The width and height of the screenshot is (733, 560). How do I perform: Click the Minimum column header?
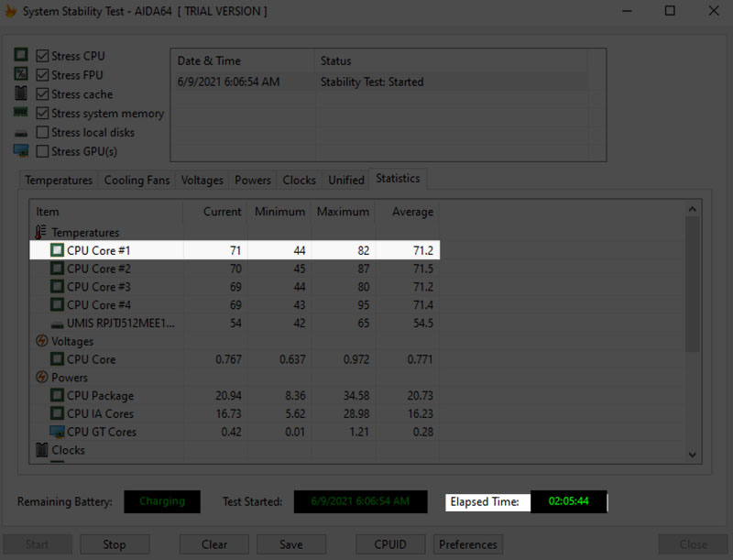279,212
